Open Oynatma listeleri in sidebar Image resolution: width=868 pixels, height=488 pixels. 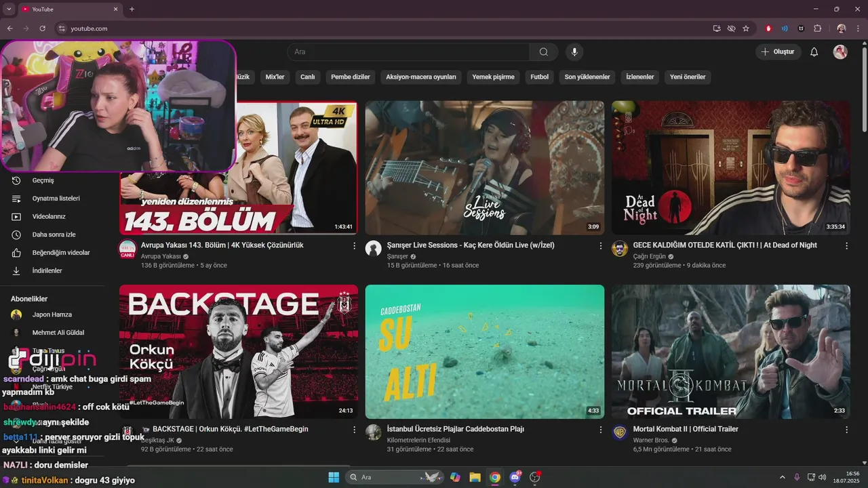pos(54,199)
